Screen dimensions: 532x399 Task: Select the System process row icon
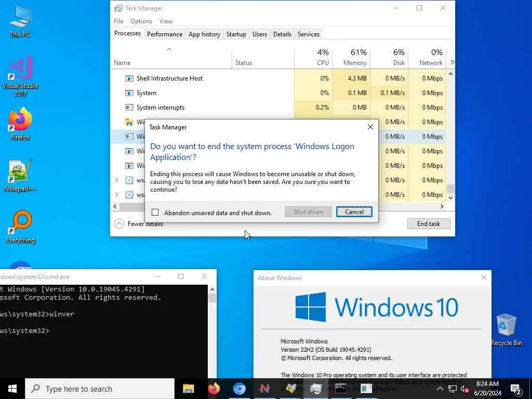pos(129,93)
